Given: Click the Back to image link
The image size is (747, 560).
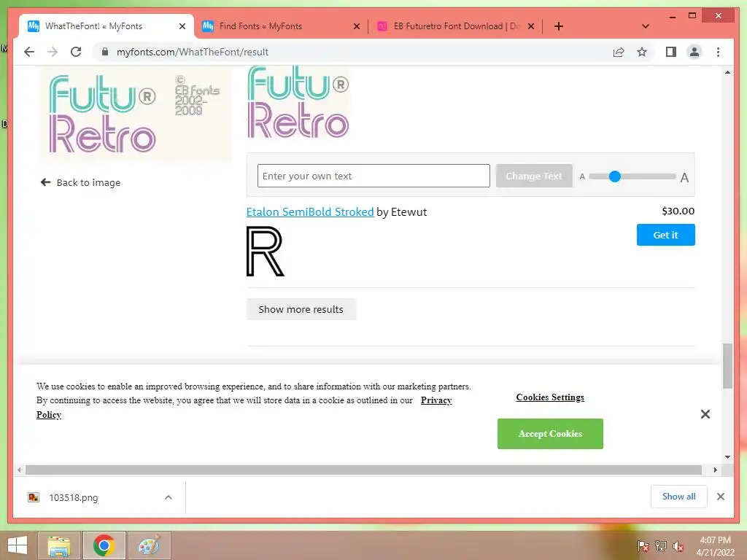Looking at the screenshot, I should (x=80, y=182).
